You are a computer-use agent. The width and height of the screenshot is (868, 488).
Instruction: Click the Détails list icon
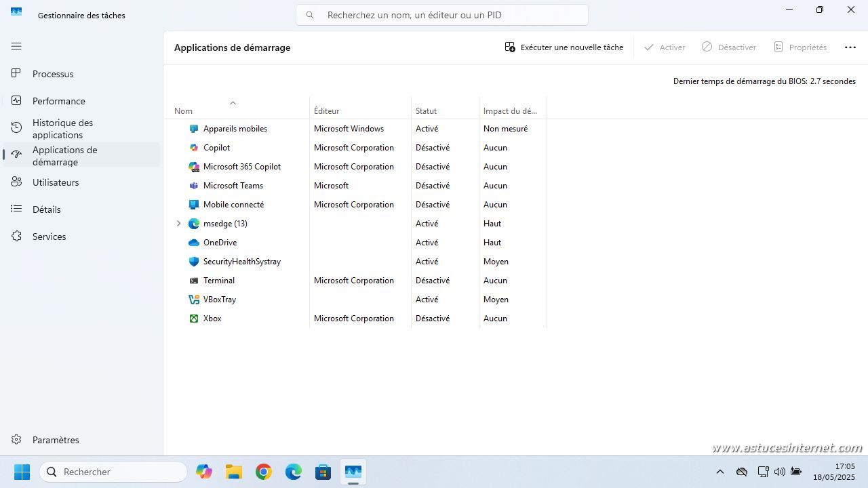(16, 209)
